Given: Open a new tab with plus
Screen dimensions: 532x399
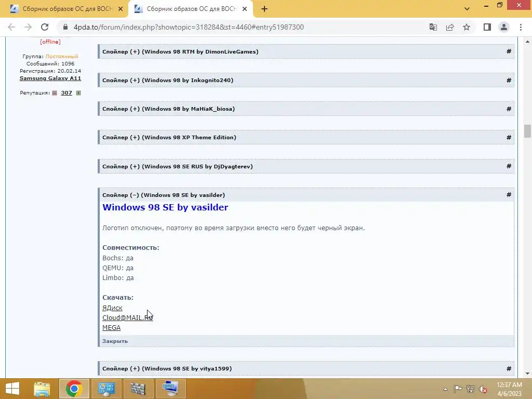Looking at the screenshot, I should (264, 9).
